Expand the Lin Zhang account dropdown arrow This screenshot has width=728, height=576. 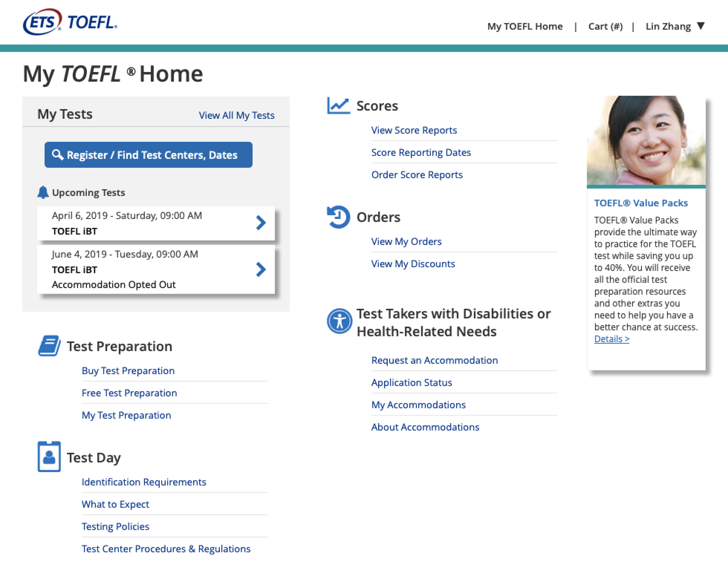coord(701,26)
